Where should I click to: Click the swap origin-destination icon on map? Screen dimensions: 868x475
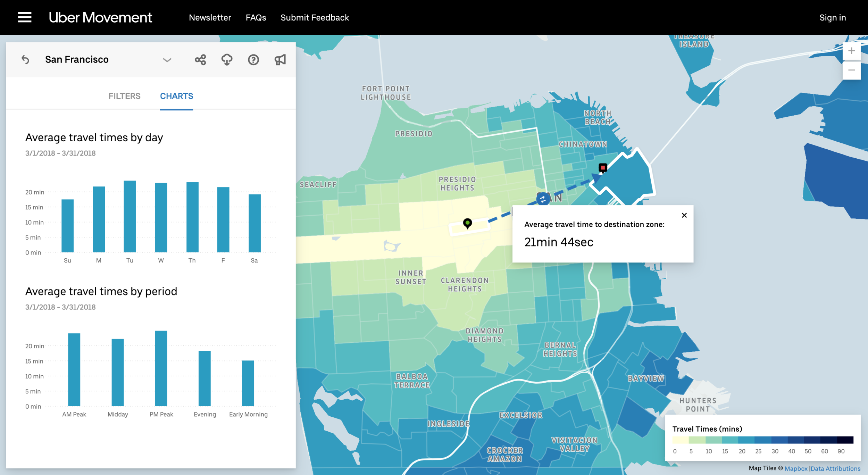point(543,199)
